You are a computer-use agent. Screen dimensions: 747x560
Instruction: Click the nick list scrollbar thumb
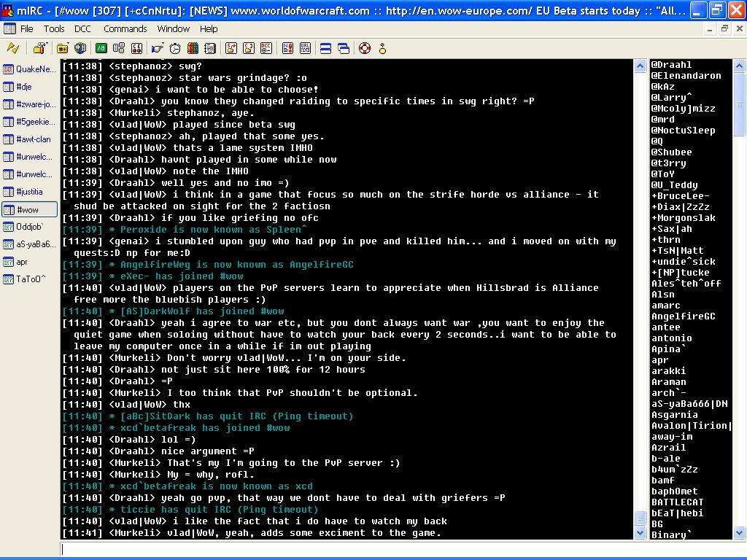point(739,104)
